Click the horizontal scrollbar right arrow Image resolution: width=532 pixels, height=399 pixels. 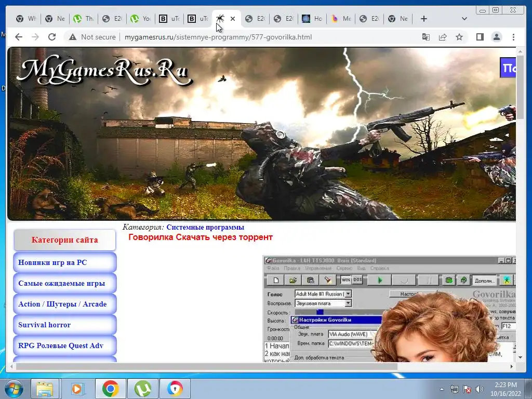[x=512, y=366]
